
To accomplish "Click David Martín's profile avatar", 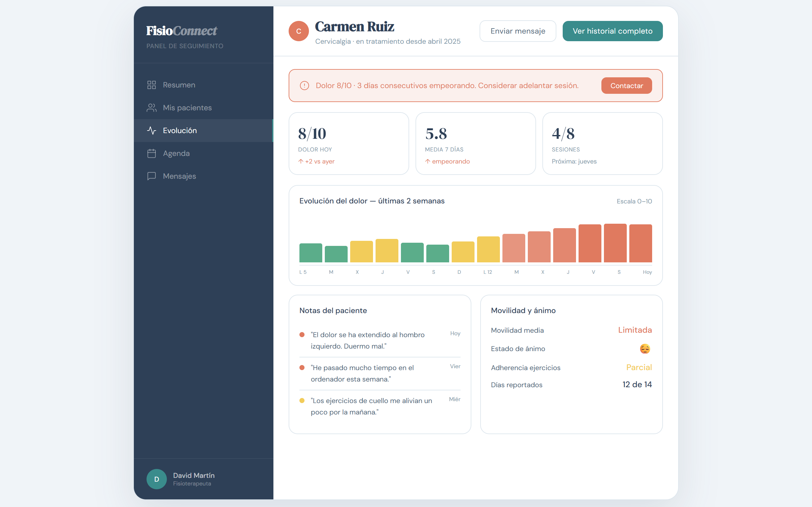I will 156,479.
